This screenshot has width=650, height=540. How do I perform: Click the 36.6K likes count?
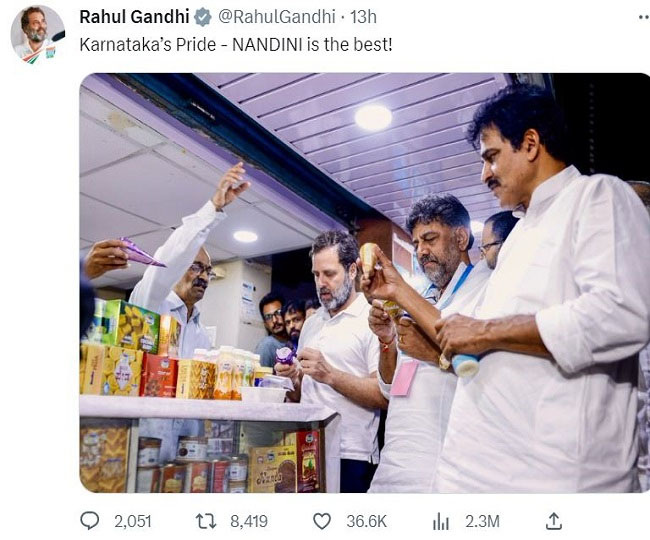[x=366, y=521]
